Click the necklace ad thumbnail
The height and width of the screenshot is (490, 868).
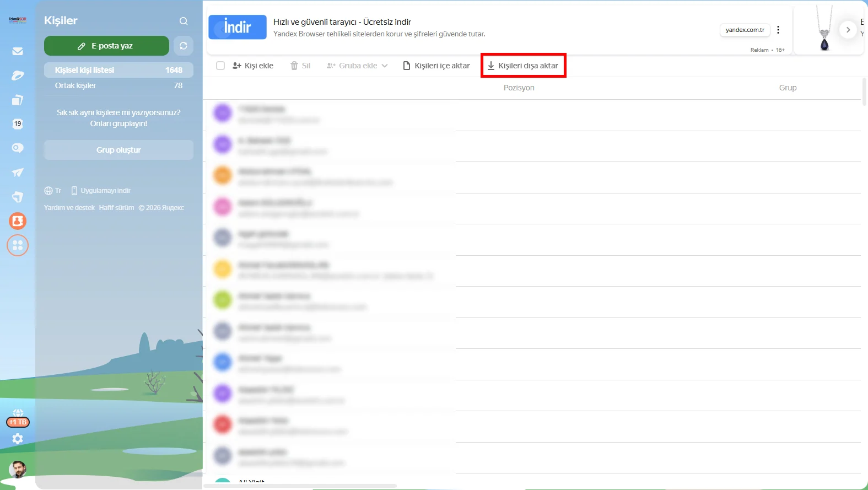coord(824,29)
